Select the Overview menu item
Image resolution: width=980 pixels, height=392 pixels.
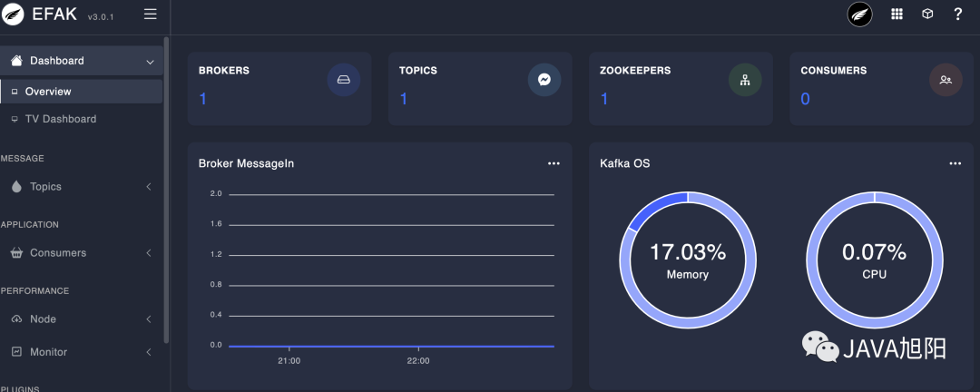[x=82, y=92]
